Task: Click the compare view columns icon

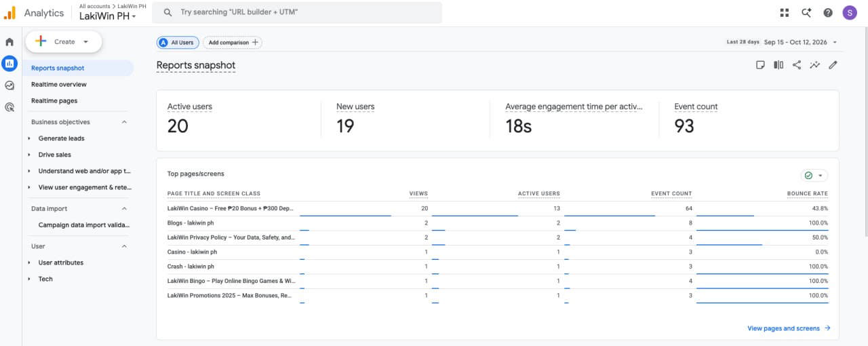Action: pos(778,65)
